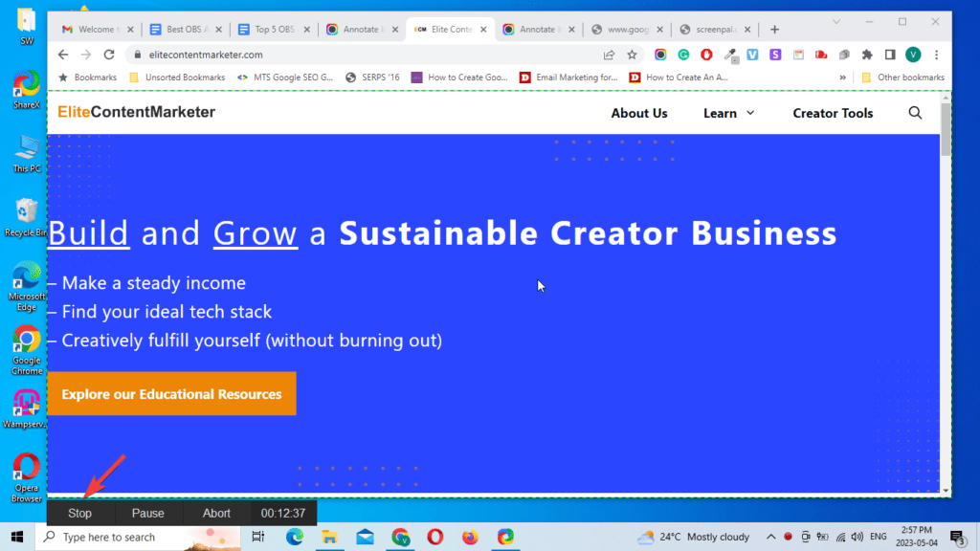Click Explore our Educational Resources button

click(171, 394)
